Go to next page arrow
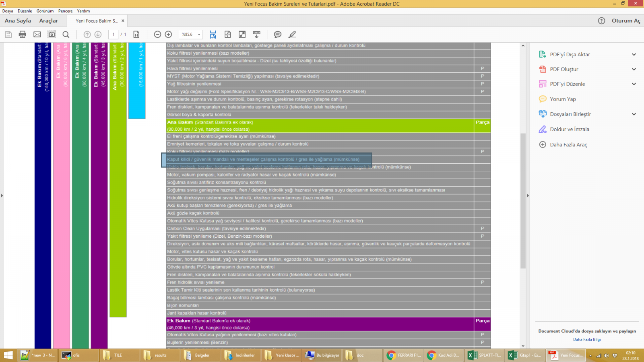Image resolution: width=644 pixels, height=362 pixels. click(x=98, y=35)
